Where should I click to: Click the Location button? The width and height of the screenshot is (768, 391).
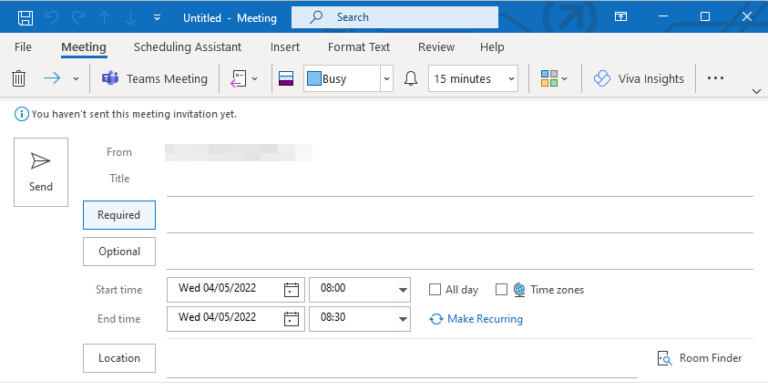tap(119, 358)
